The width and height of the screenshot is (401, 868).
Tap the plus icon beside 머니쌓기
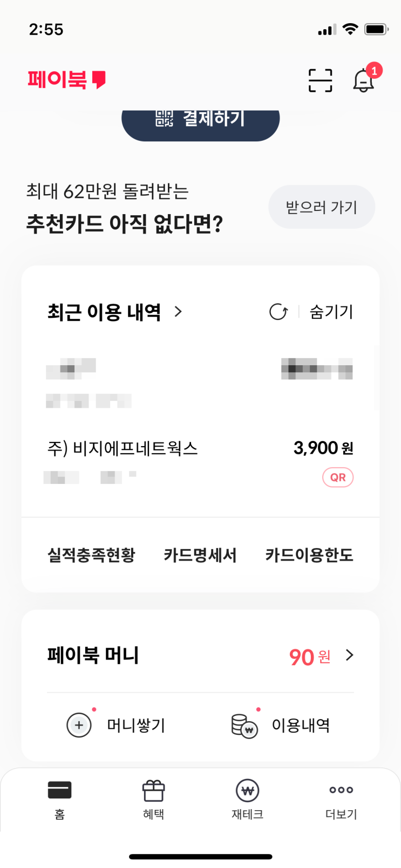tap(79, 725)
